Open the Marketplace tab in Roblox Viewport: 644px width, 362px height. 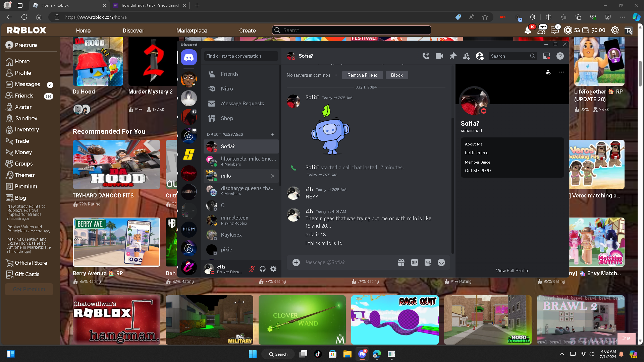coord(192,31)
